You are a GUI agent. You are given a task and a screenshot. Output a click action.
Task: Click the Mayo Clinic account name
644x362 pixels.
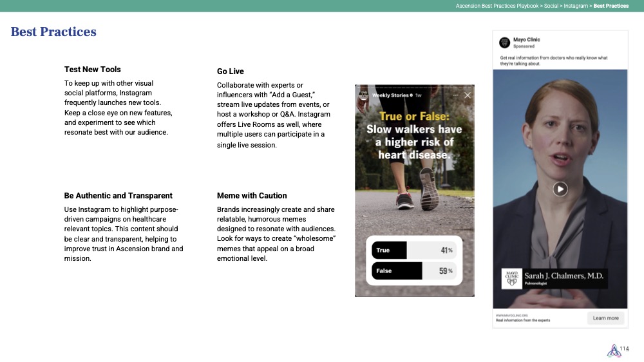click(x=526, y=40)
